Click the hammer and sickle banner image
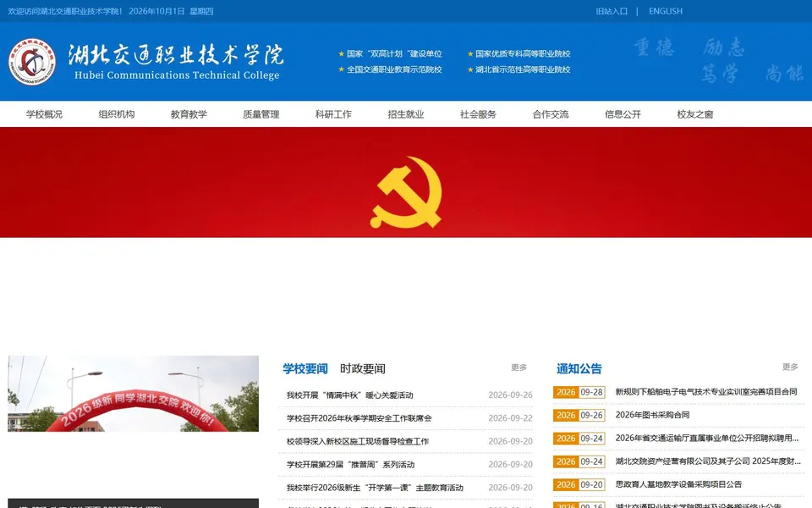 (406, 183)
